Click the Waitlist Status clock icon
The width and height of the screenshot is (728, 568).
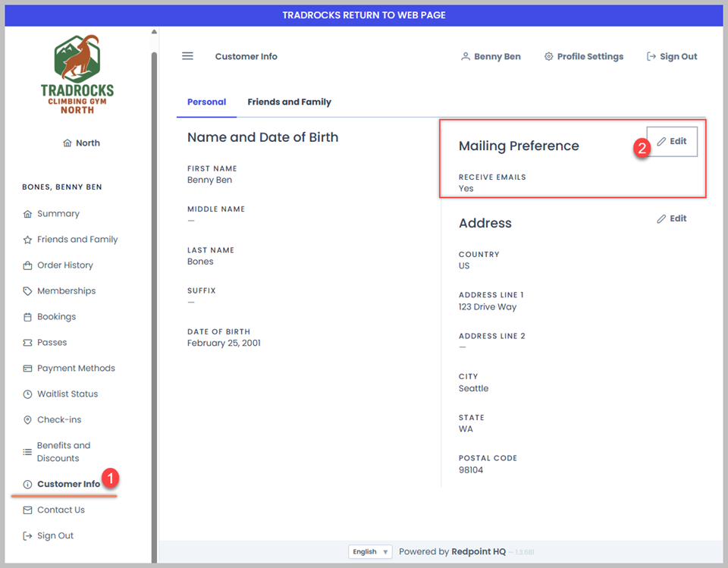(x=28, y=394)
